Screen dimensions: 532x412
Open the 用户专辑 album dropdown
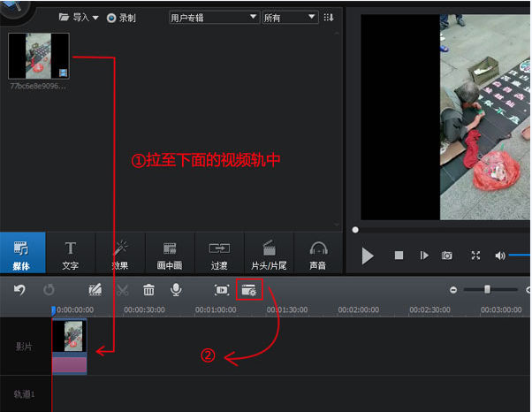213,18
